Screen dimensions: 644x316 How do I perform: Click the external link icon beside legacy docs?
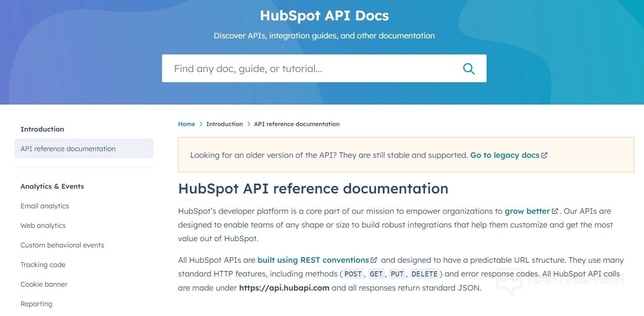click(544, 155)
